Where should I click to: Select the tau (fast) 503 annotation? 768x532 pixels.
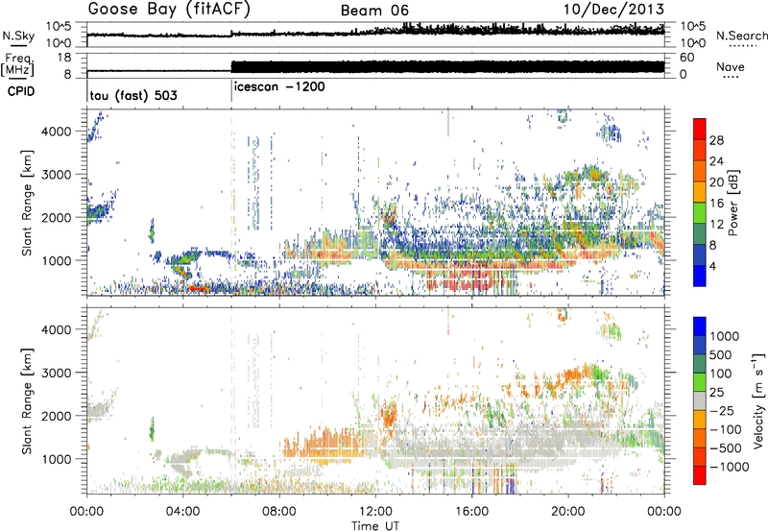click(133, 95)
